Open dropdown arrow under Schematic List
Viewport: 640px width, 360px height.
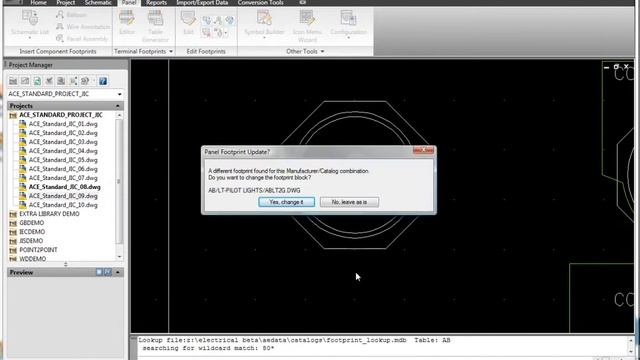[30, 38]
